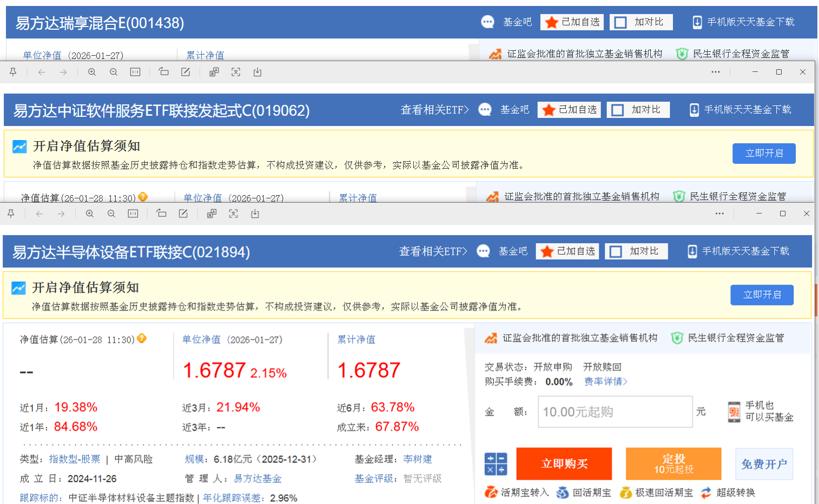Open the edit tool above the 软件服务ETF page
Screen dimensions: 819x504
click(186, 72)
